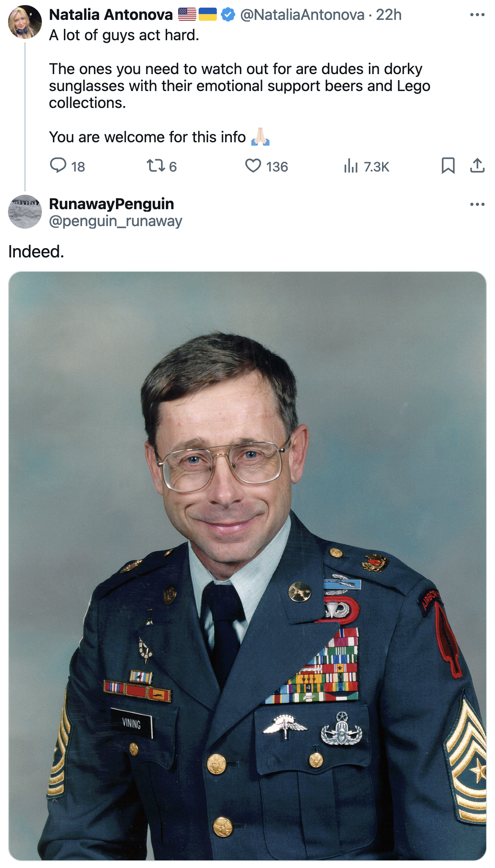Screen dimensions: 495x868
Task: Click the blue verified badge
Action: pyautogui.click(x=228, y=15)
